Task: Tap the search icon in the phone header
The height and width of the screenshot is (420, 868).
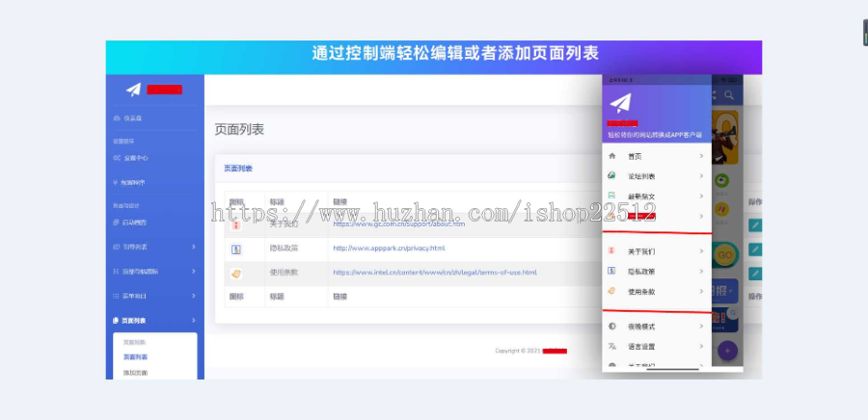Action: click(x=729, y=95)
